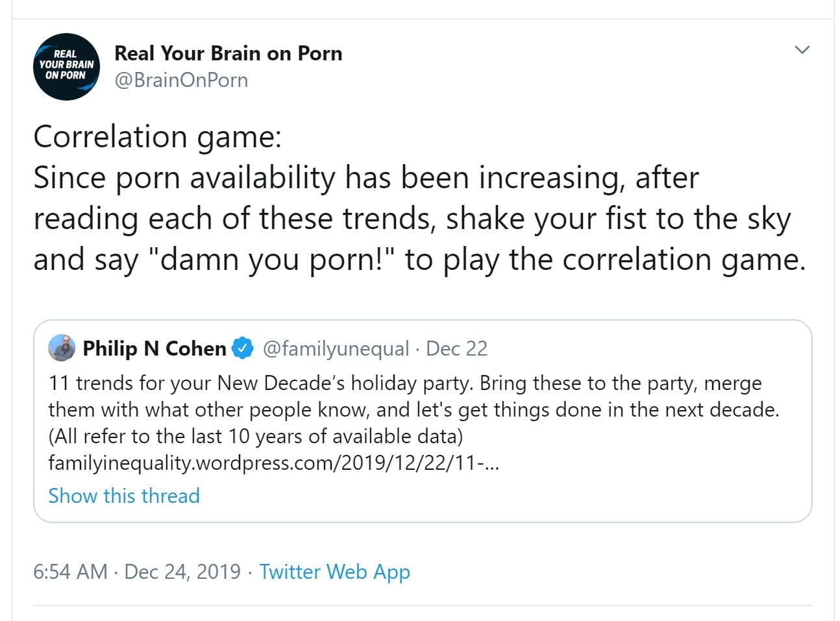The height and width of the screenshot is (621, 840).
Task: Expand the tweet options chevron menu
Action: coord(802,50)
